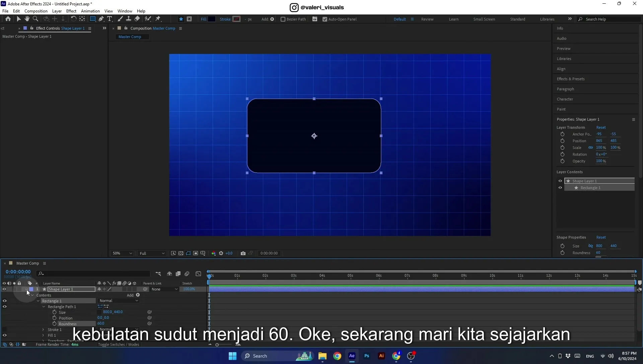Open the Effects & Presets panel

click(571, 79)
